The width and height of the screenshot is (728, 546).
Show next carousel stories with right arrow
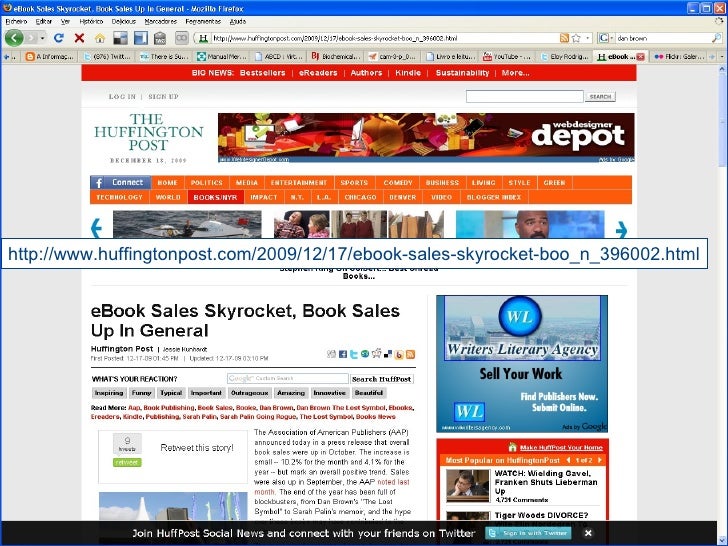[x=621, y=229]
